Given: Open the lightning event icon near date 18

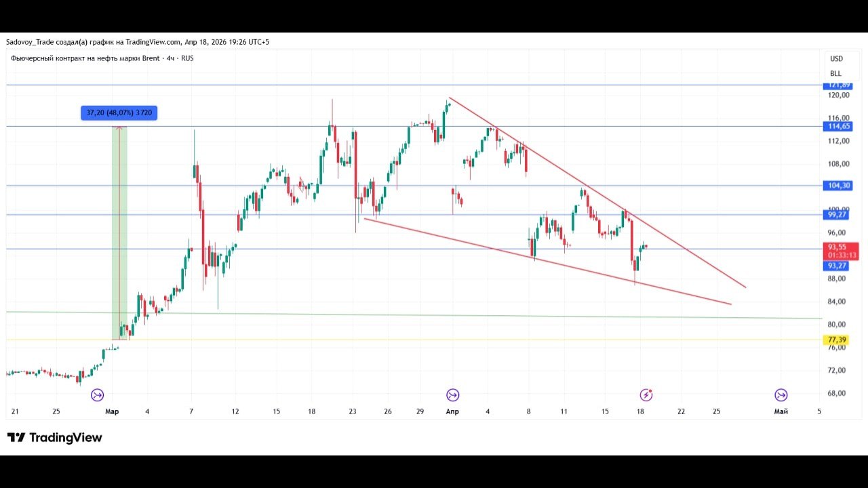Looking at the screenshot, I should [647, 395].
